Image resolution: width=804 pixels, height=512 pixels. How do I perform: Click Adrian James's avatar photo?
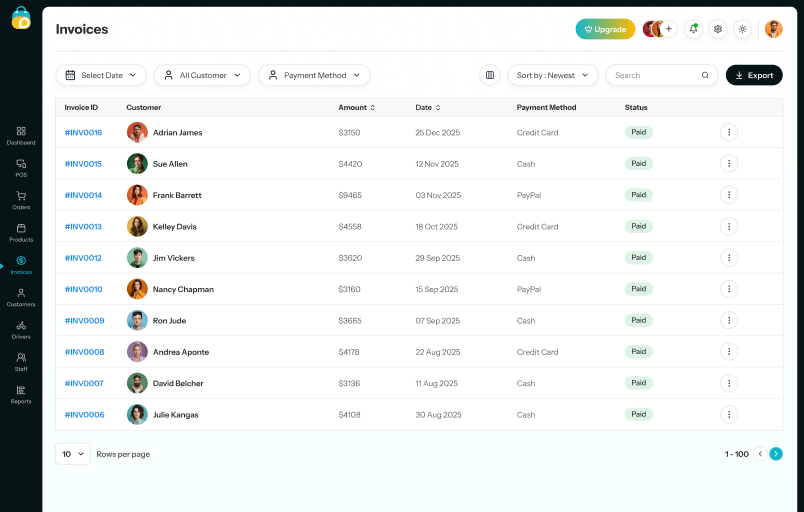click(x=137, y=133)
